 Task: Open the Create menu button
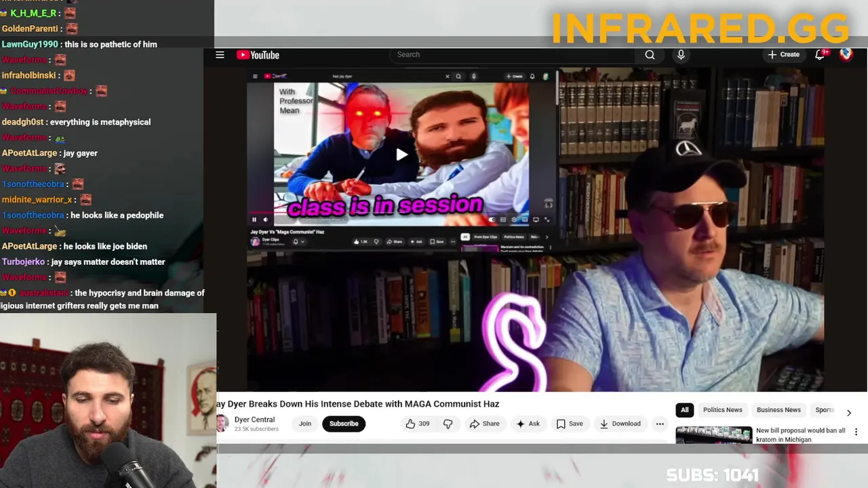point(784,55)
